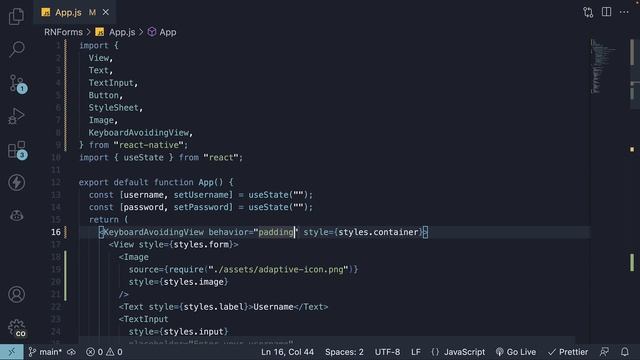640x360 pixels.
Task: Click styles.container on line 16
Action: pos(378,232)
